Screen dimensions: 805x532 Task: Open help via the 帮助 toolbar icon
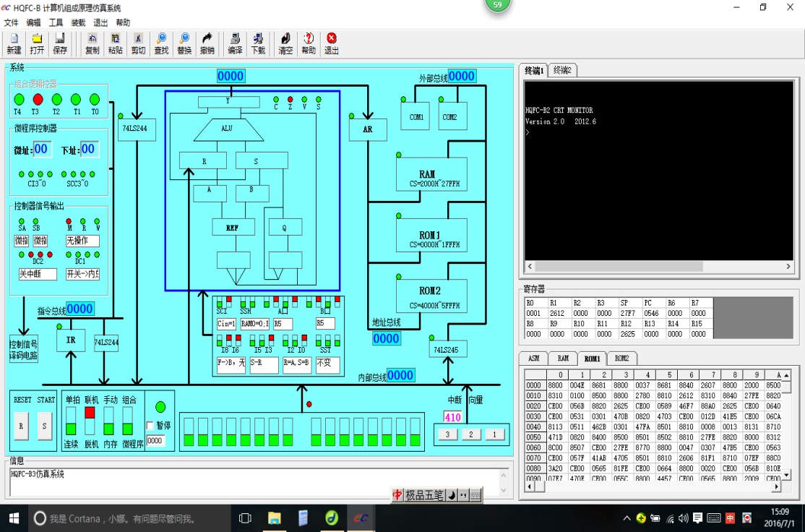pos(309,43)
